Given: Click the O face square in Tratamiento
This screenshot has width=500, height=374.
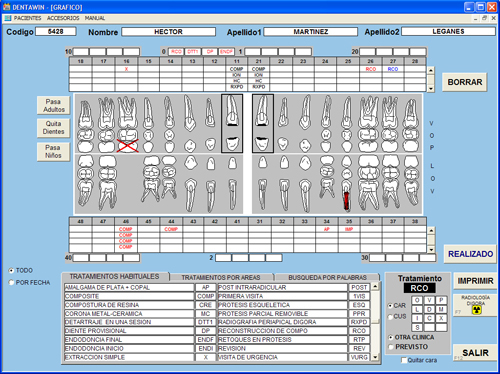Looking at the screenshot, I should (417, 300).
